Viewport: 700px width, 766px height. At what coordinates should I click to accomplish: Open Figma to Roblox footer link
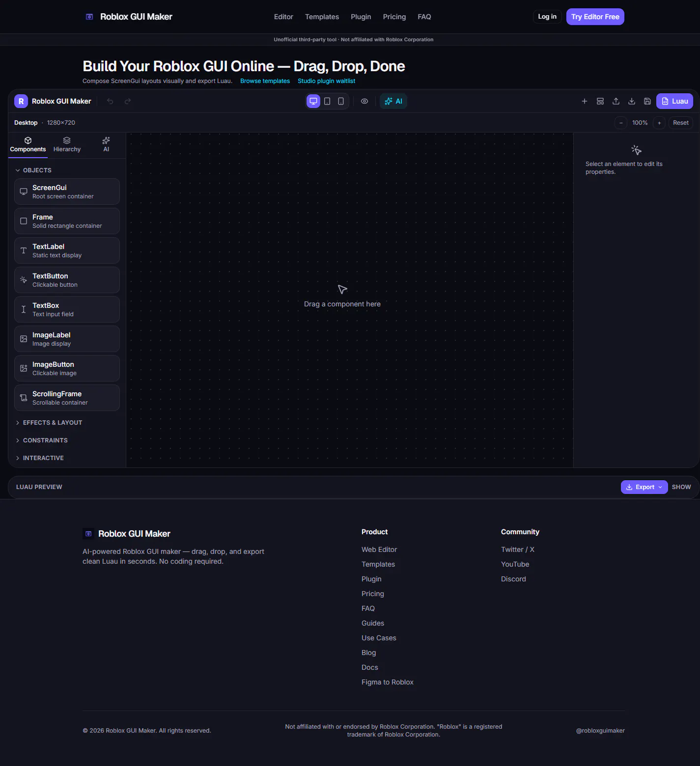(388, 682)
